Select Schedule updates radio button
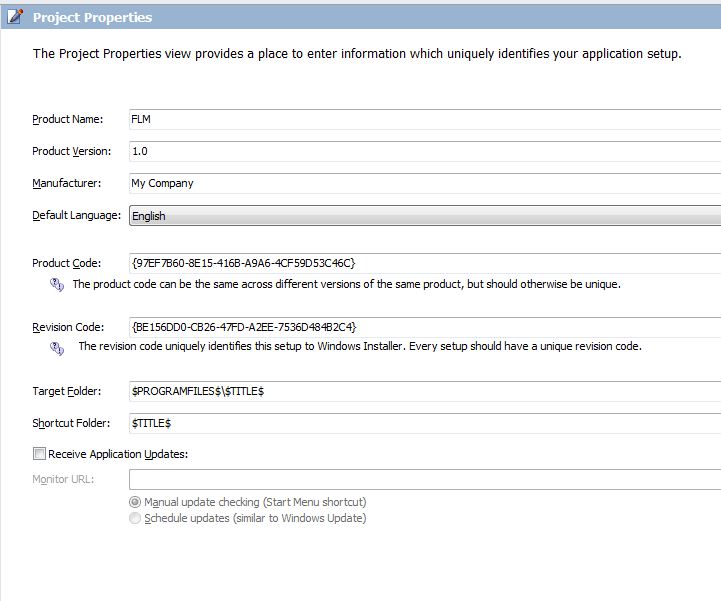Viewport: 721px width, 601px height. 135,518
